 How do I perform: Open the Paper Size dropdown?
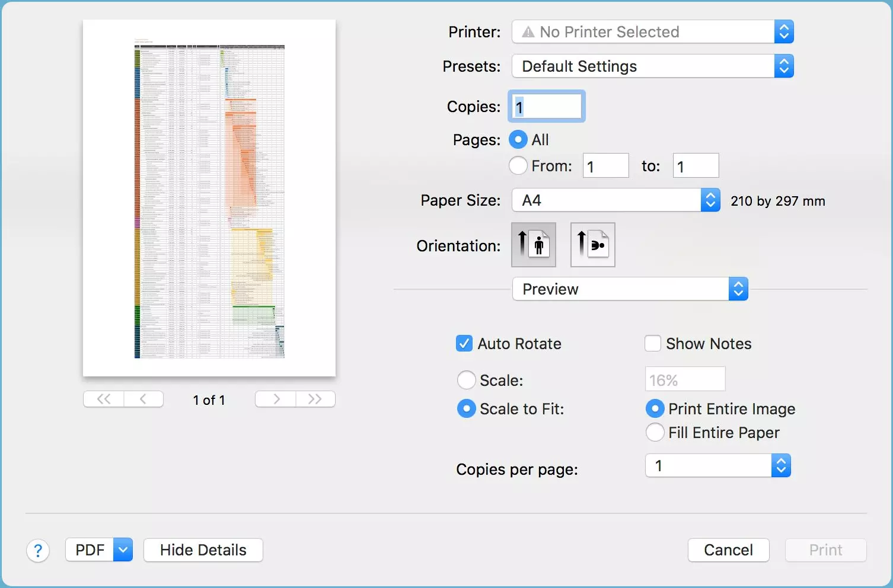click(x=710, y=200)
